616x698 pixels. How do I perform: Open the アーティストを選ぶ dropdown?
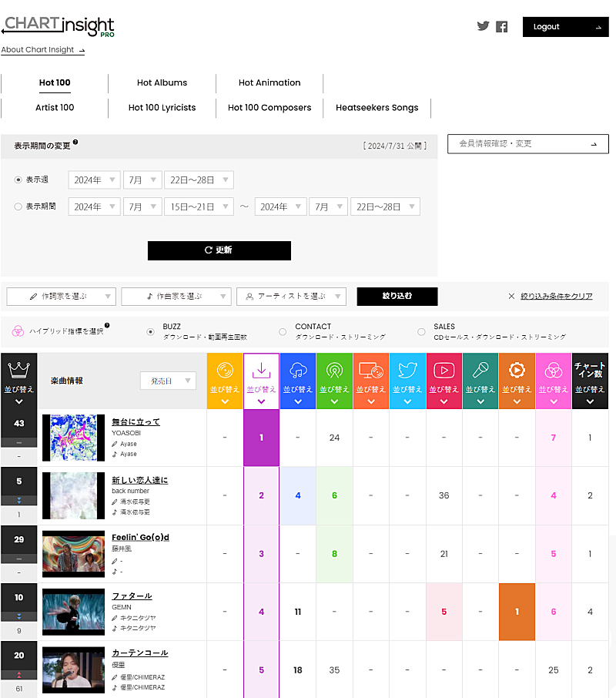pos(291,297)
